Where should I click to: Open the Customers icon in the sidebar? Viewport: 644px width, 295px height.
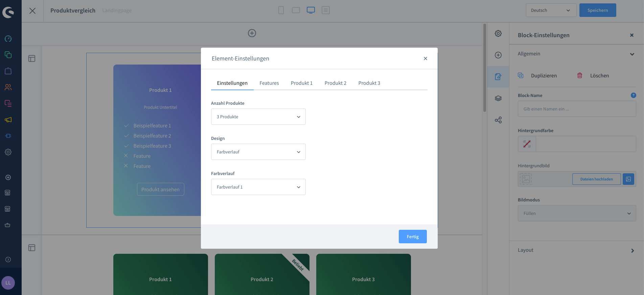coord(8,87)
